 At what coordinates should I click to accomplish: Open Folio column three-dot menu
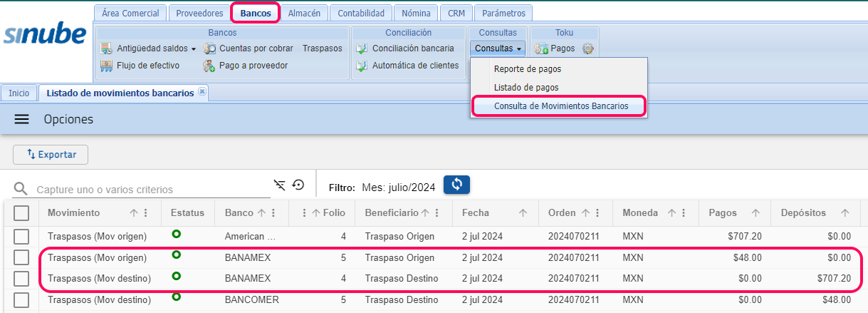pos(304,212)
